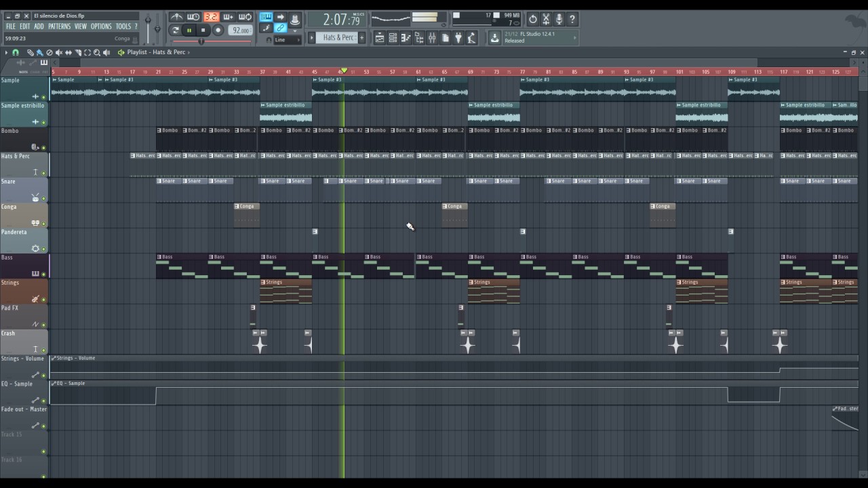Click bar 69 on the timeline ruler

point(471,72)
